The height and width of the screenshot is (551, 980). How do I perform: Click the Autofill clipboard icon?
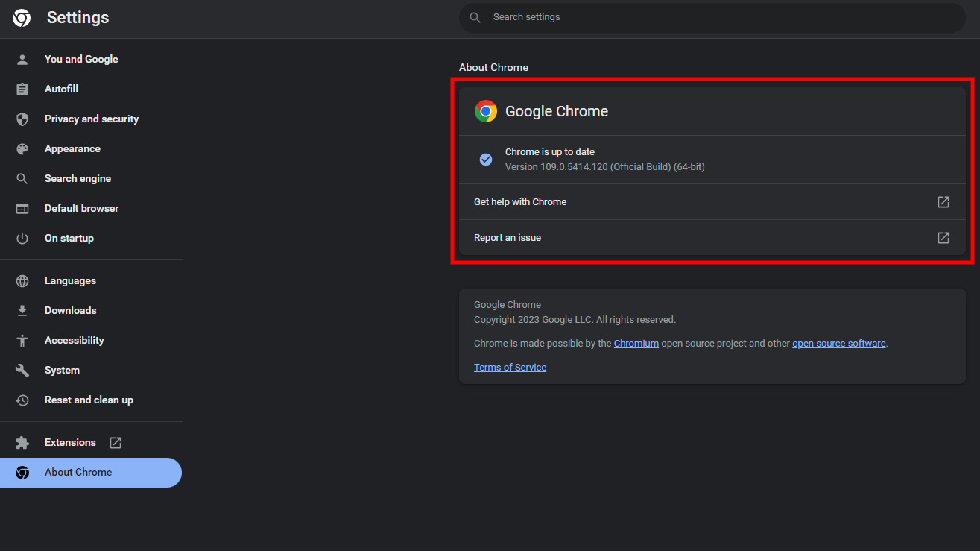coord(22,89)
